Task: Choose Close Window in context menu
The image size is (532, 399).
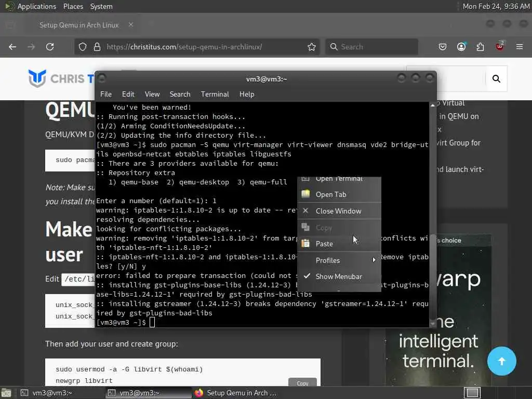Action: pyautogui.click(x=339, y=211)
